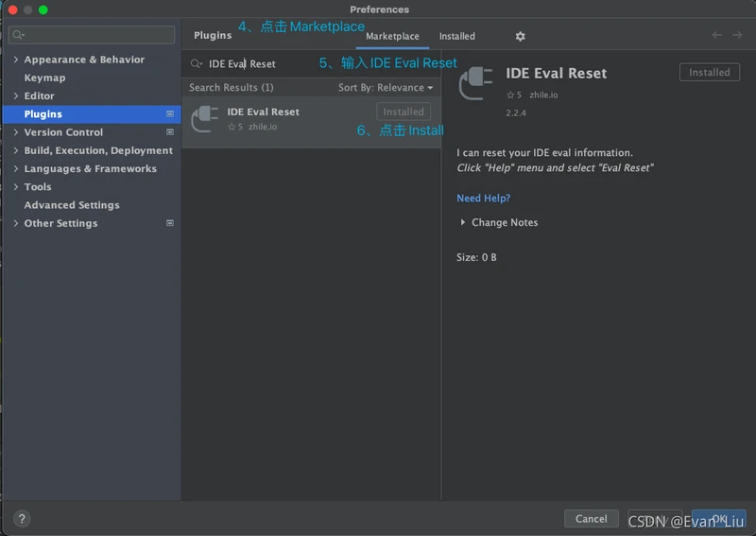Switch to the Installed tab
756x536 pixels.
pos(456,36)
